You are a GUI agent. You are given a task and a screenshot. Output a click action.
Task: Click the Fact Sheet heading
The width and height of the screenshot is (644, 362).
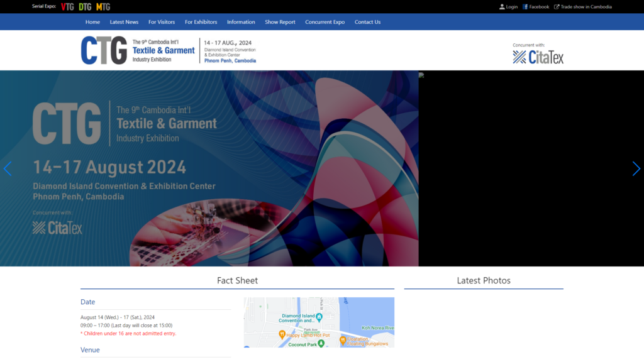click(x=237, y=280)
